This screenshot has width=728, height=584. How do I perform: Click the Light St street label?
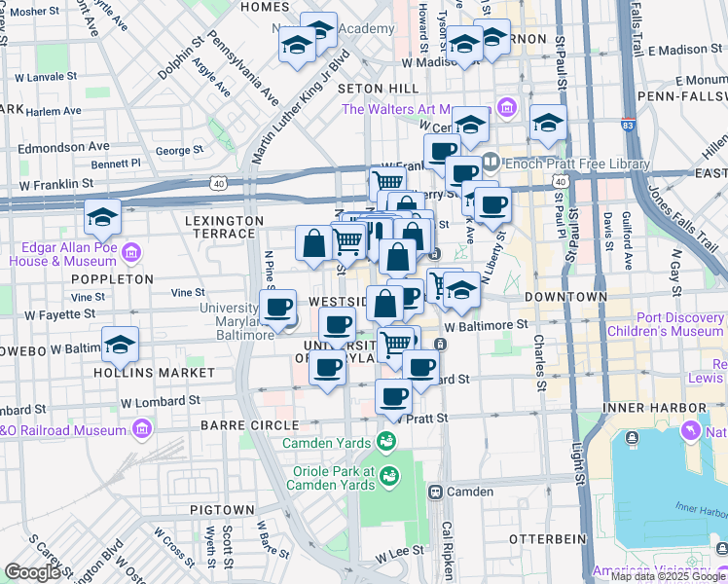(578, 463)
